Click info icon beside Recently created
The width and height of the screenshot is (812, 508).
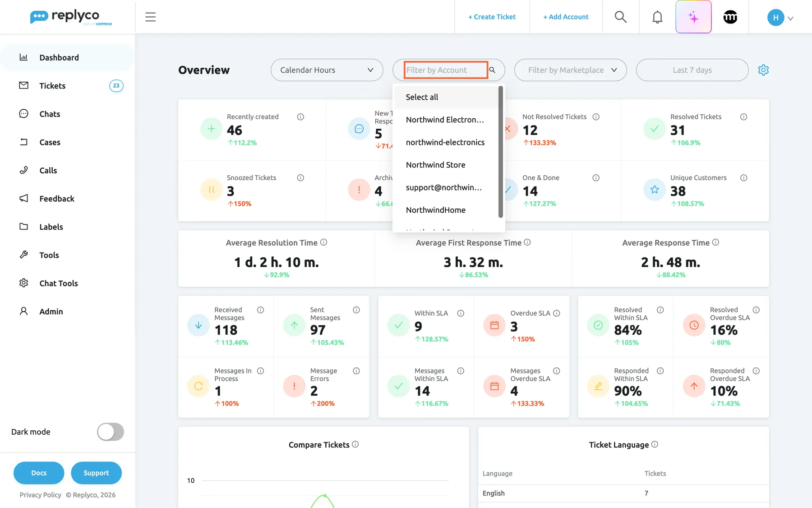click(300, 117)
